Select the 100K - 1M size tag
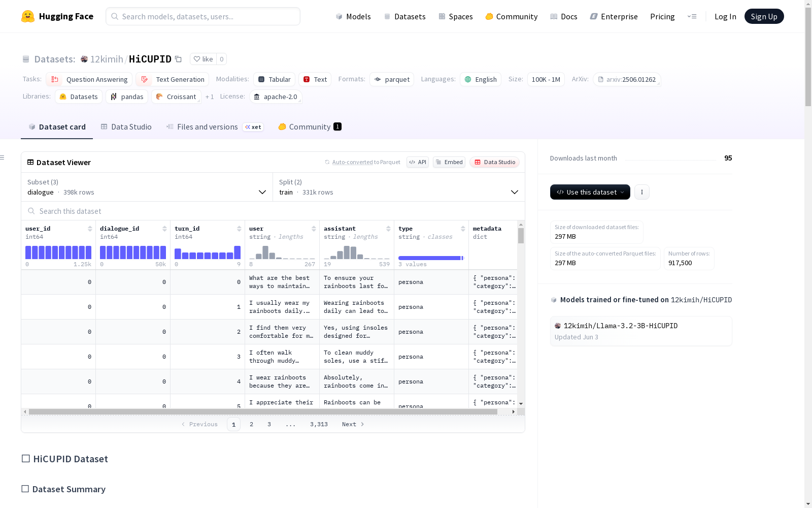 click(x=546, y=79)
